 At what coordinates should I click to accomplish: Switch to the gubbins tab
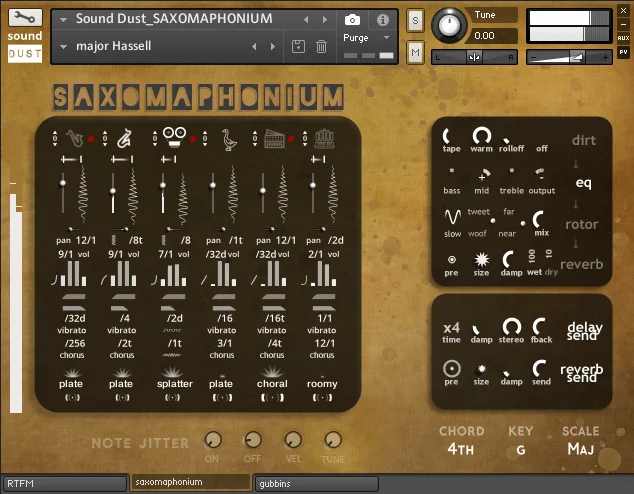(x=317, y=483)
